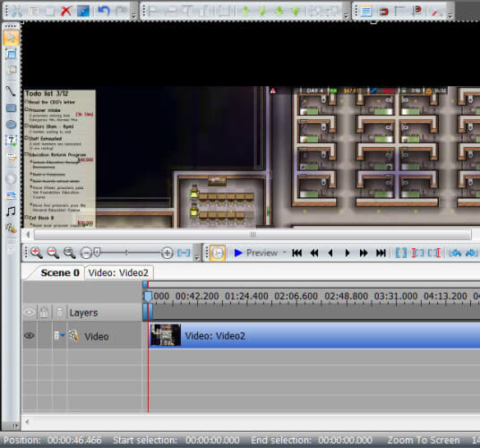Select the Add Audio music note tool

[x=11, y=211]
